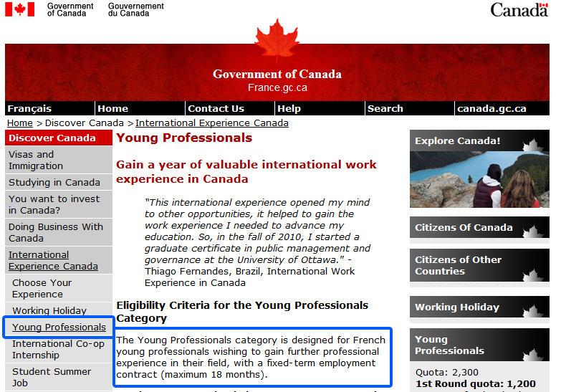Go to the Home menu item
Image resolution: width=566 pixels, height=392 pixels.
click(x=112, y=109)
